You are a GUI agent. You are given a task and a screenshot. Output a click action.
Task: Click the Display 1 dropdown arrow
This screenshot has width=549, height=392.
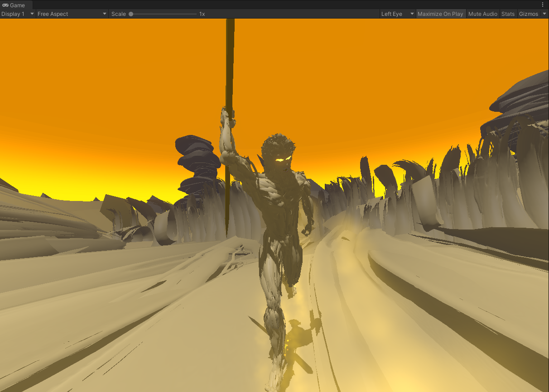click(31, 14)
